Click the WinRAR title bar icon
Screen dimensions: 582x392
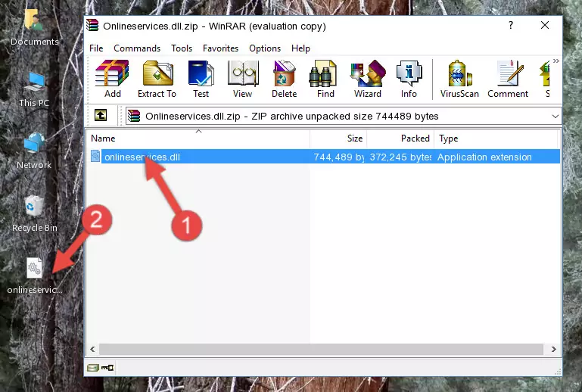pyautogui.click(x=92, y=26)
